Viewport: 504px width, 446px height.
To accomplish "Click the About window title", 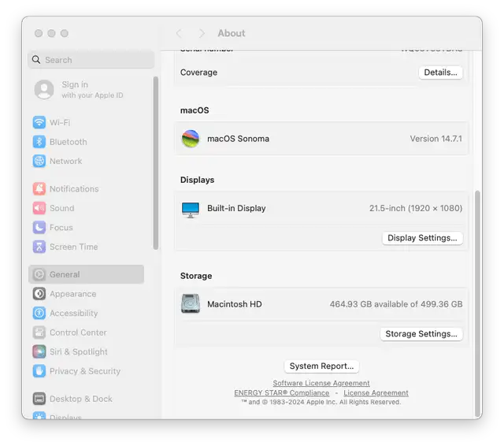I will click(232, 33).
